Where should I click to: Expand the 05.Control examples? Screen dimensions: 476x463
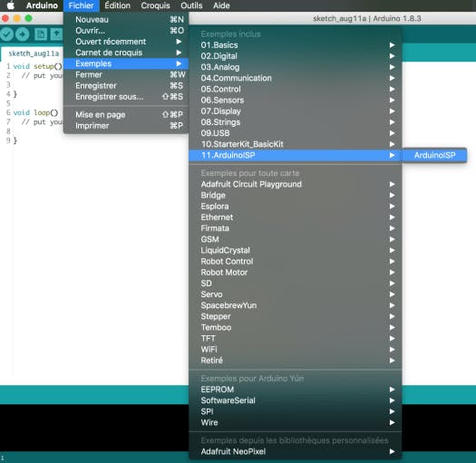295,89
